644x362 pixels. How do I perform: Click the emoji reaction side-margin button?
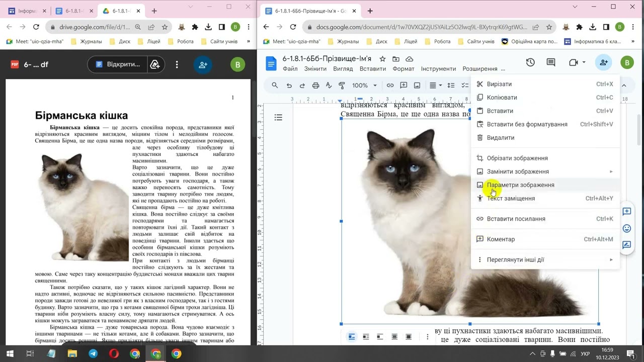coord(627,228)
